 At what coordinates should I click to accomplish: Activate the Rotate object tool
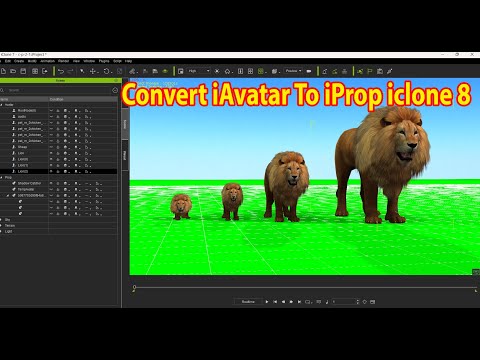106,71
